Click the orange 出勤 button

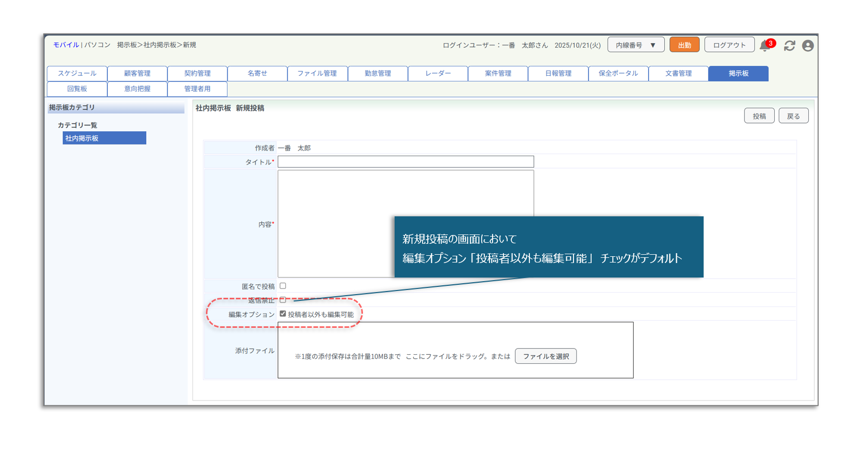(684, 45)
